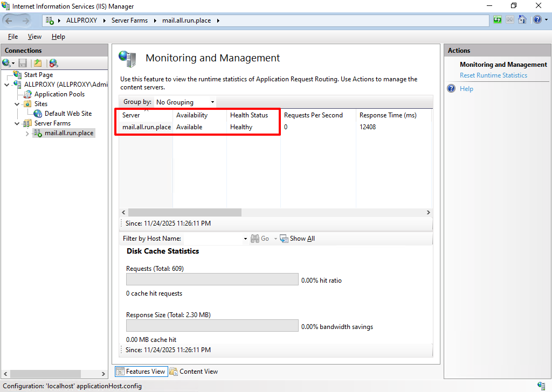Sort by the Server column header
Image resolution: width=552 pixels, height=392 pixels.
(146, 115)
